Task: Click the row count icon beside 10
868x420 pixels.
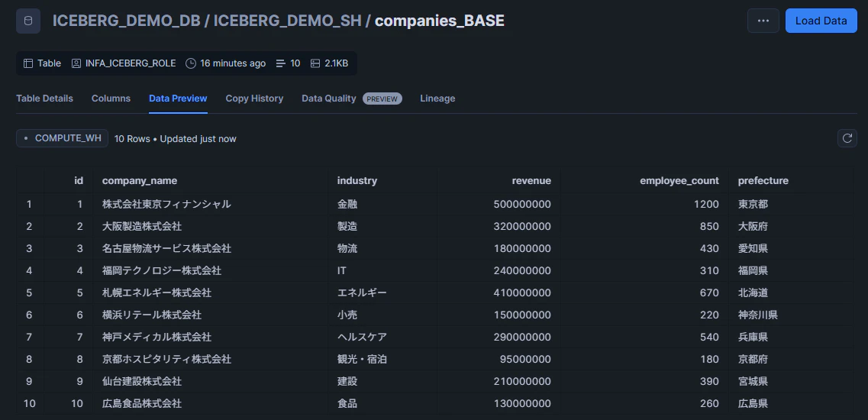Action: tap(281, 63)
